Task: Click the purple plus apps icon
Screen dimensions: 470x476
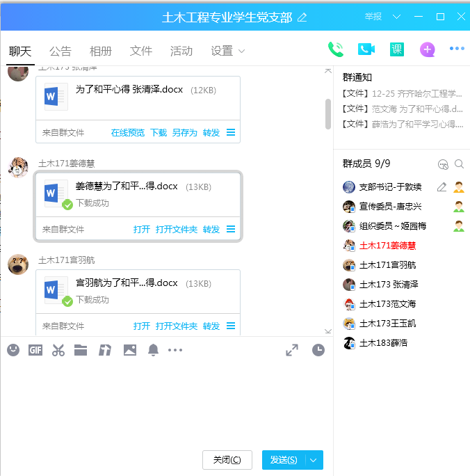Action: point(427,49)
